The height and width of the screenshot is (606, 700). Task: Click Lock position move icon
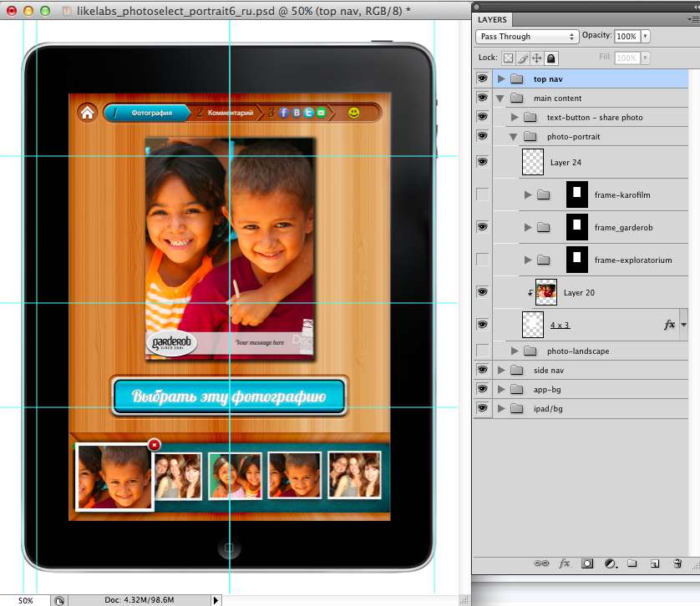(537, 58)
